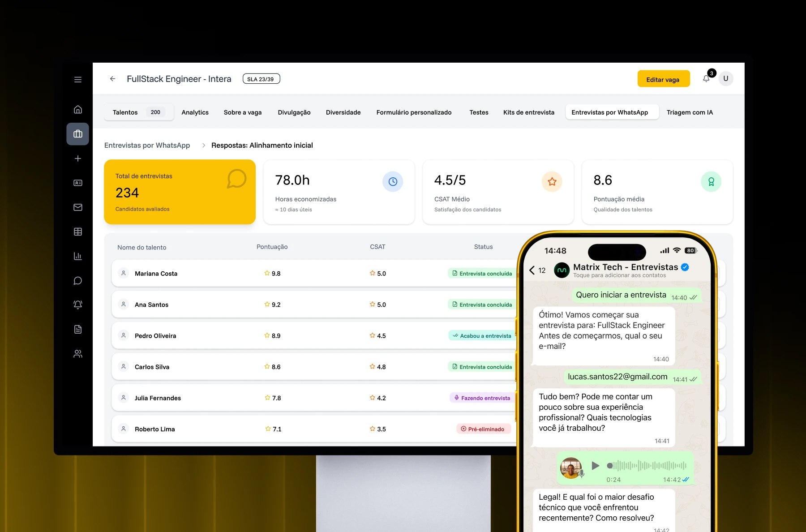This screenshot has width=806, height=532.
Task: Click the back arrow beside FullStack Engineer
Action: click(x=112, y=79)
